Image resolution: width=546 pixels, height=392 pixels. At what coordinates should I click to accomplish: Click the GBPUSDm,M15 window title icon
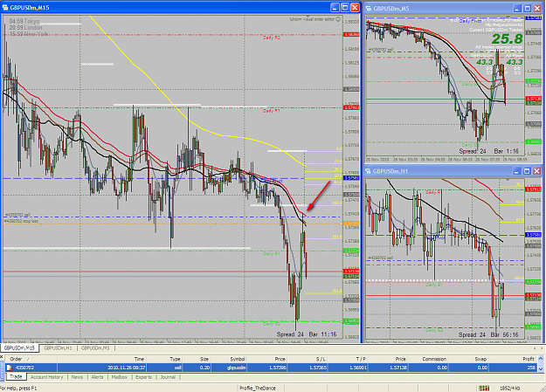[x=5, y=7]
